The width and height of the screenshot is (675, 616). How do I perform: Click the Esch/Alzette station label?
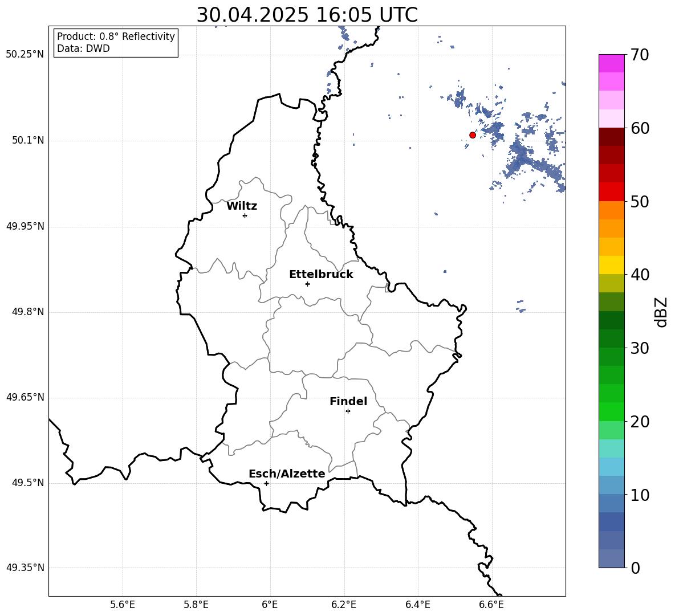[287, 474]
